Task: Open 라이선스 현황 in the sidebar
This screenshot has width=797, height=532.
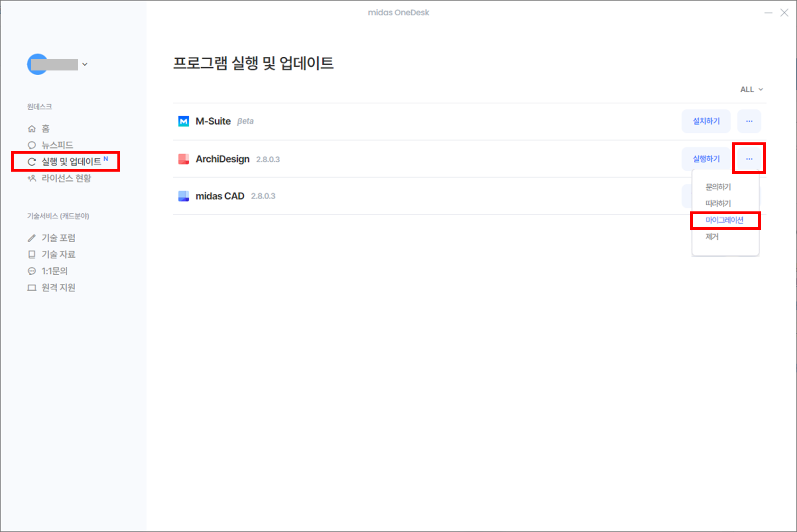Action: [x=59, y=178]
